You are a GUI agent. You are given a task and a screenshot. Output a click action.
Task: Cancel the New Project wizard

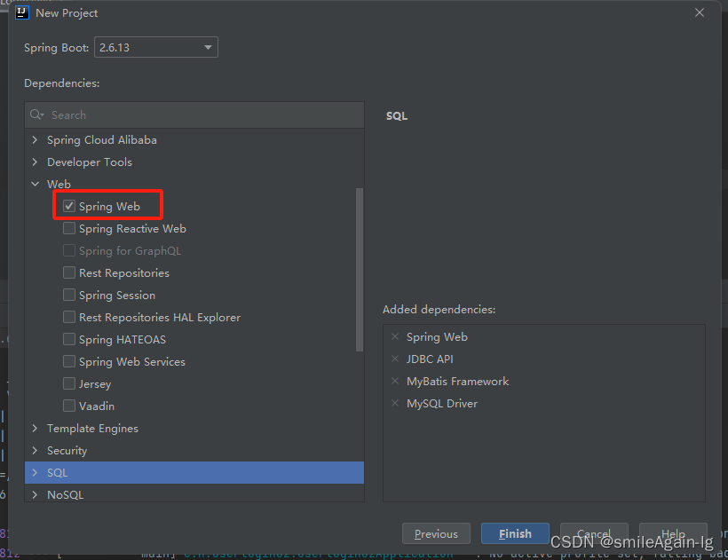[594, 533]
